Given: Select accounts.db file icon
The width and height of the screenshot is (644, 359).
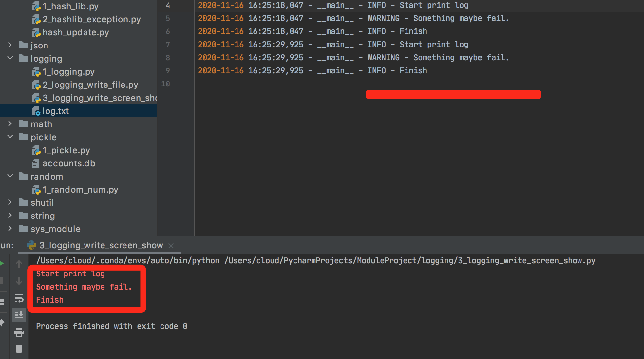Looking at the screenshot, I should coord(35,163).
